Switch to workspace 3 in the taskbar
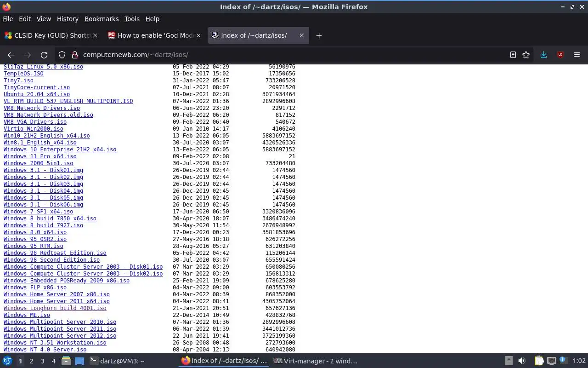588x368 pixels. click(42, 361)
